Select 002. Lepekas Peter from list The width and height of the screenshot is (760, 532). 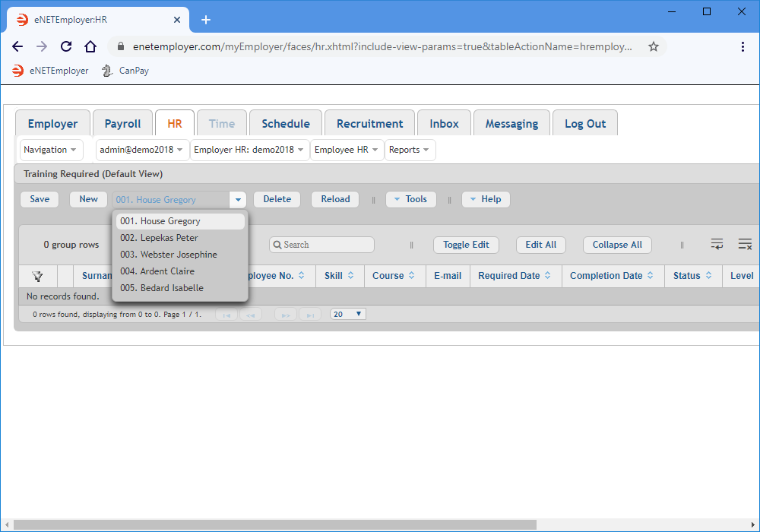[x=180, y=238]
